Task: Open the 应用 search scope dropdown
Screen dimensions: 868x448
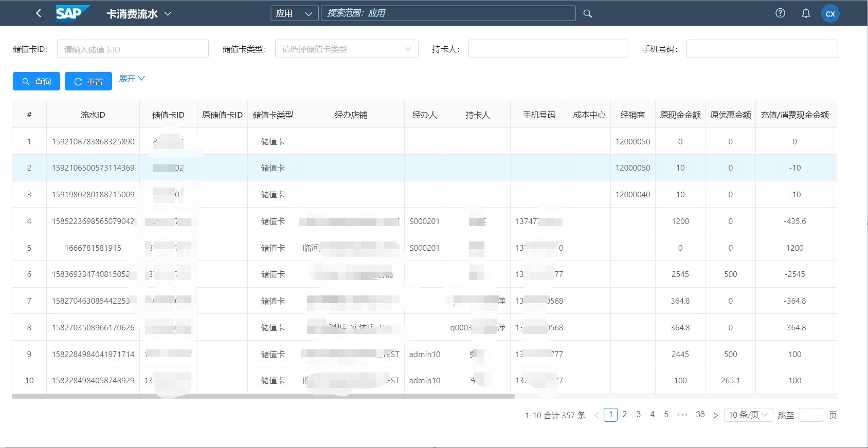Action: 295,13
